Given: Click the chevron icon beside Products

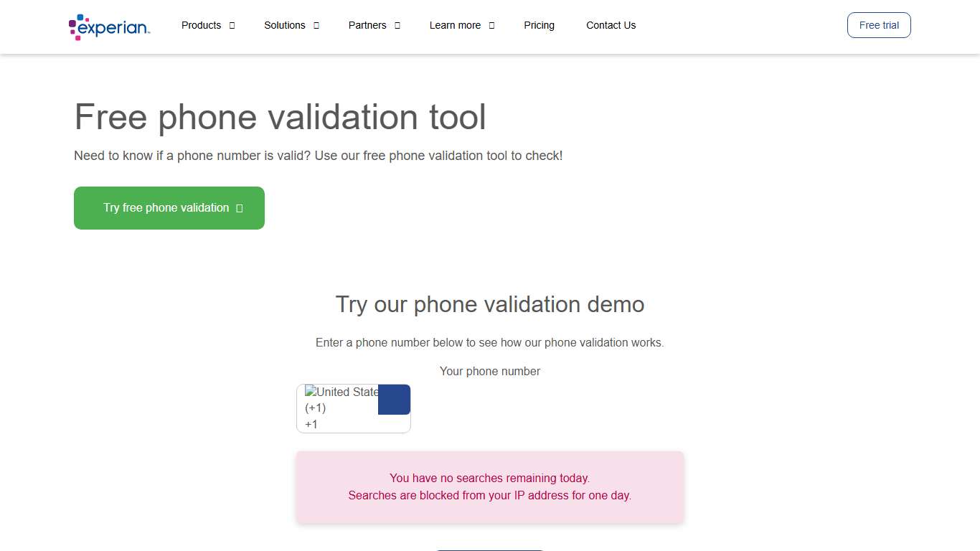Looking at the screenshot, I should pyautogui.click(x=231, y=25).
